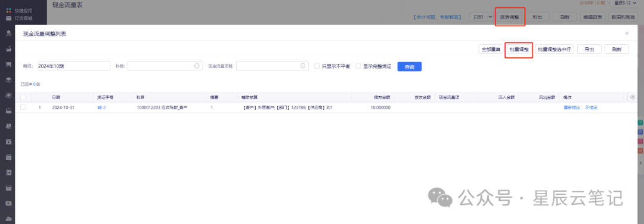This screenshot has height=224, width=644.
Task: Click the 引出 button in background window
Action: pos(537,17)
